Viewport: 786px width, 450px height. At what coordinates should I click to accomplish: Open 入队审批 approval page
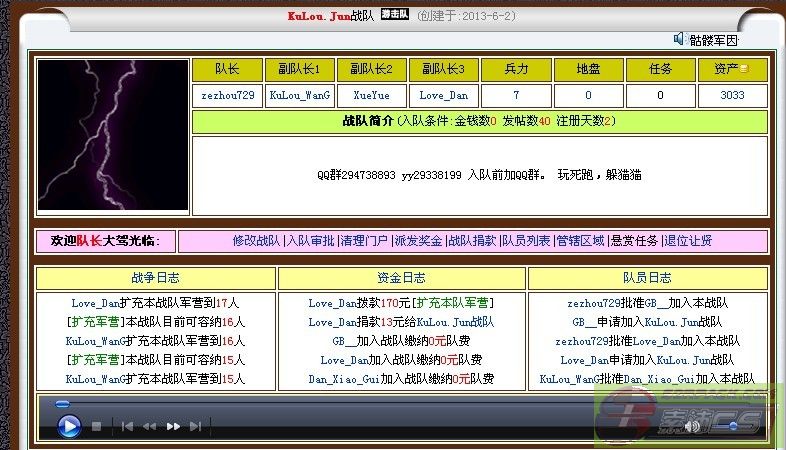click(310, 241)
